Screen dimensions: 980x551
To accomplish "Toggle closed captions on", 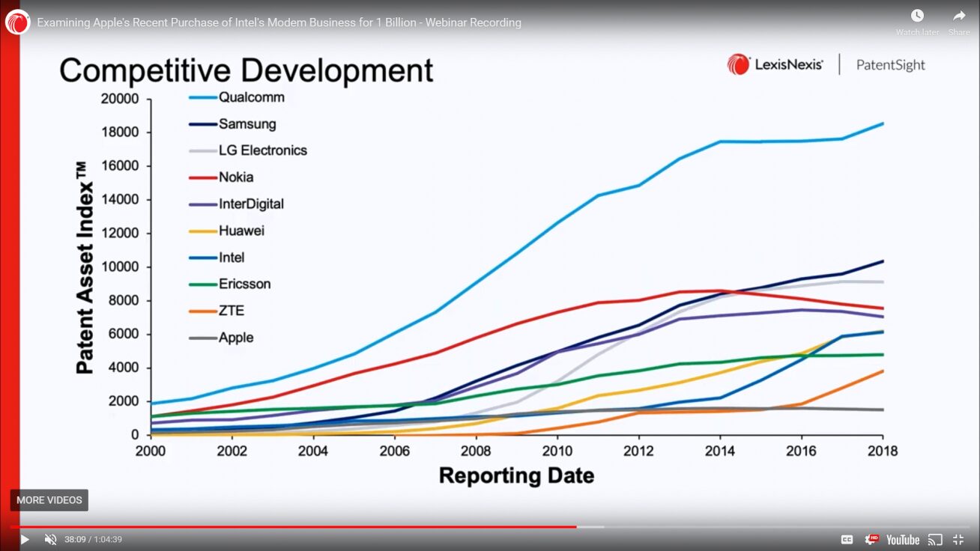I will [x=847, y=539].
